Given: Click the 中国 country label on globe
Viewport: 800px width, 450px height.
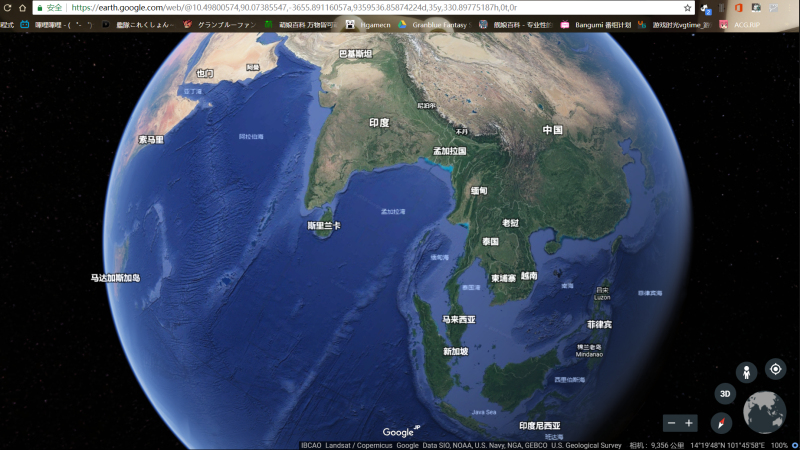Looking at the screenshot, I should tap(553, 130).
